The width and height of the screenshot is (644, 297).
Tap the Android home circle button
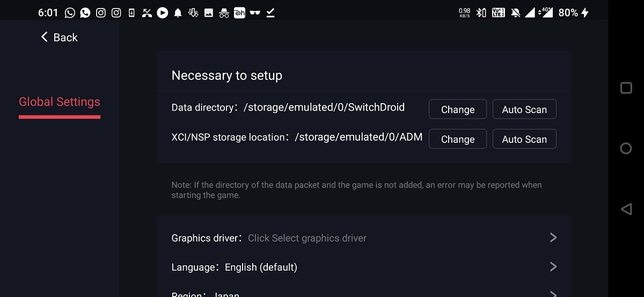point(626,148)
